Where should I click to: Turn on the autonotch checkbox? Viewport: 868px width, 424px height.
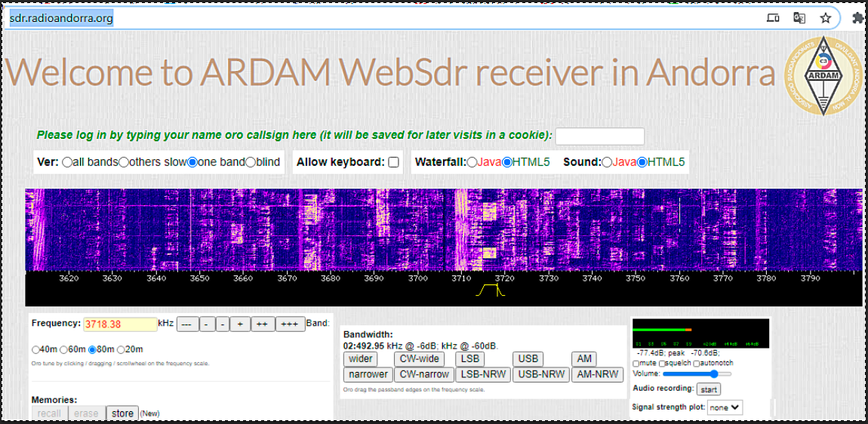coord(697,363)
